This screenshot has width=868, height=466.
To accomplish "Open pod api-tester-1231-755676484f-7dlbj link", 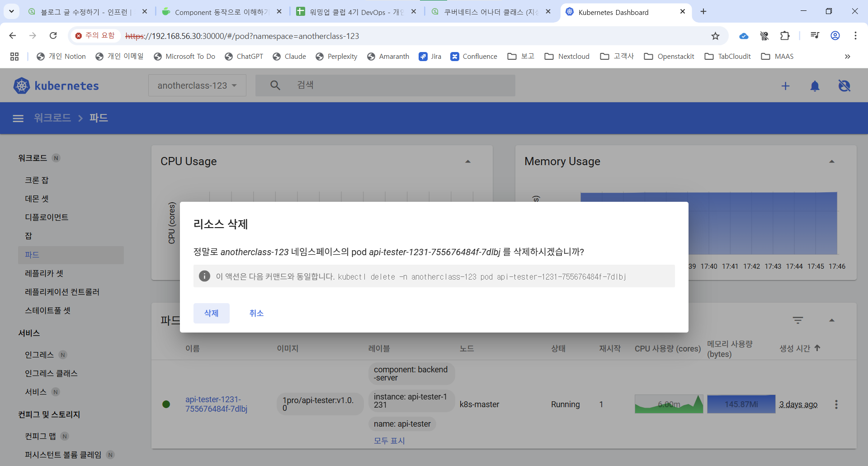I will 216,404.
